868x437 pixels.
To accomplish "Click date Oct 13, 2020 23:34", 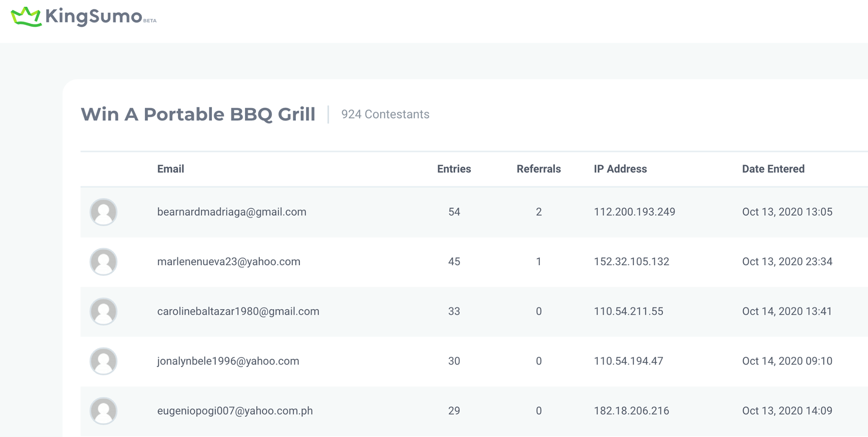I will [787, 261].
